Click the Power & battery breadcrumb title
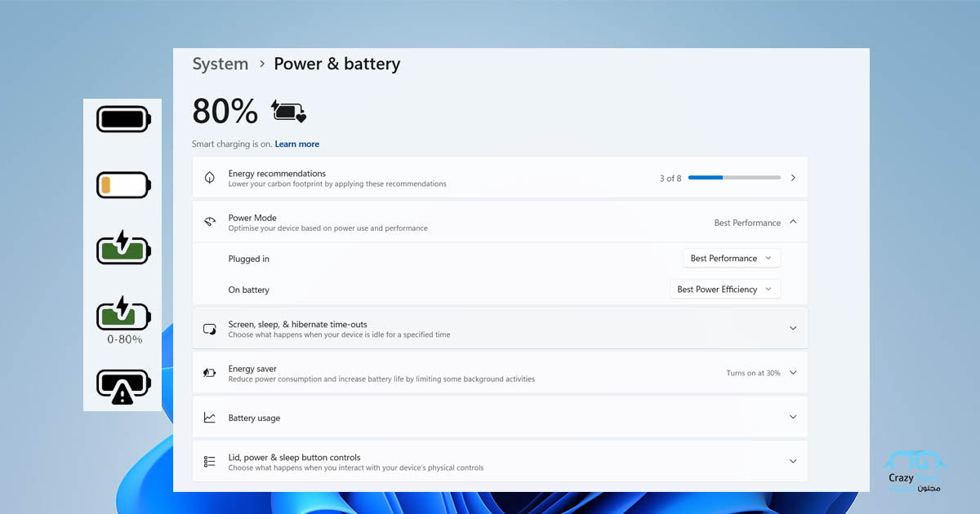980x514 pixels. (337, 64)
